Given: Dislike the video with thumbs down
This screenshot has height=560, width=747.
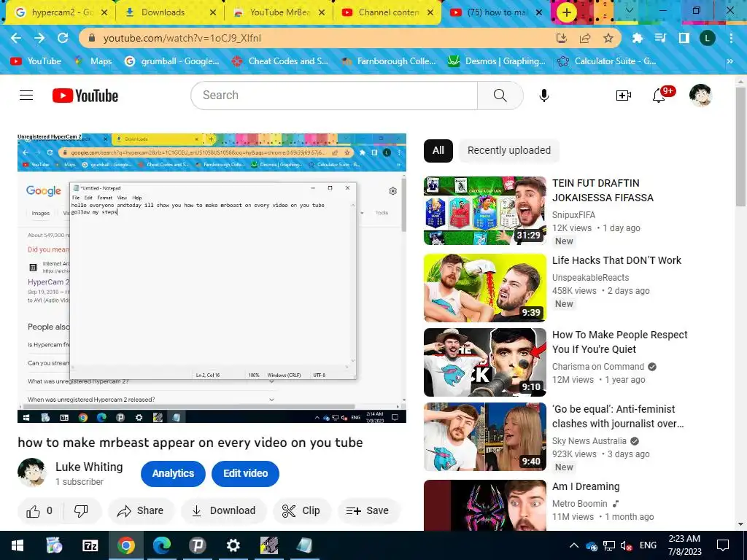Looking at the screenshot, I should [x=81, y=511].
